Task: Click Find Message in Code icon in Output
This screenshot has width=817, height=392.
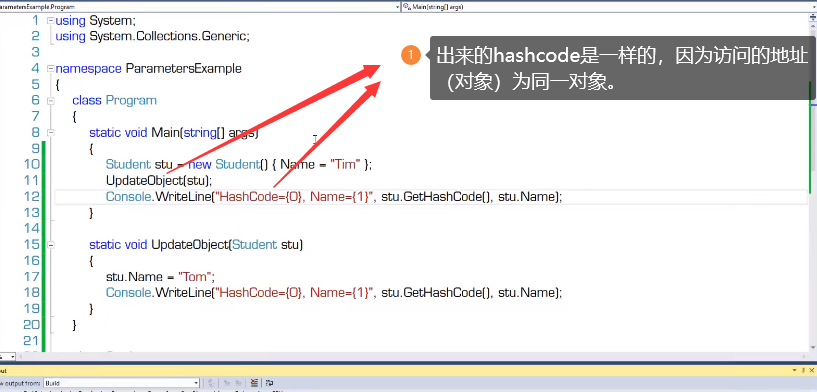Action: coord(211,383)
